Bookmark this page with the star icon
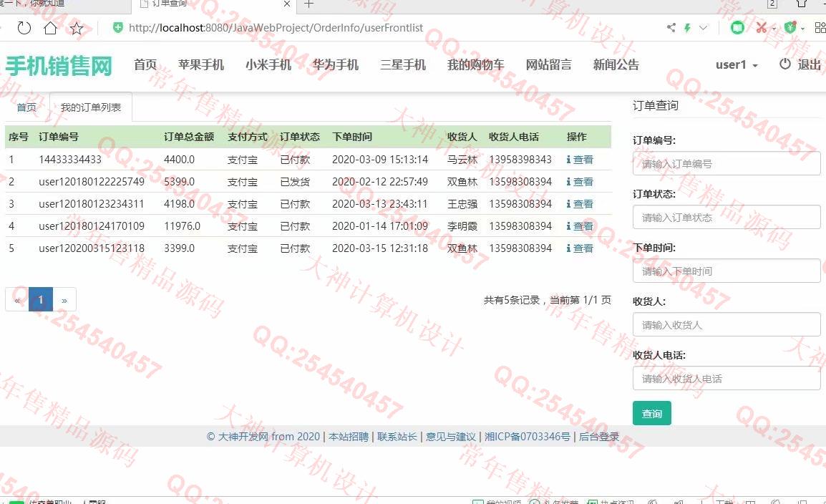The height and width of the screenshot is (504, 826). [x=77, y=28]
